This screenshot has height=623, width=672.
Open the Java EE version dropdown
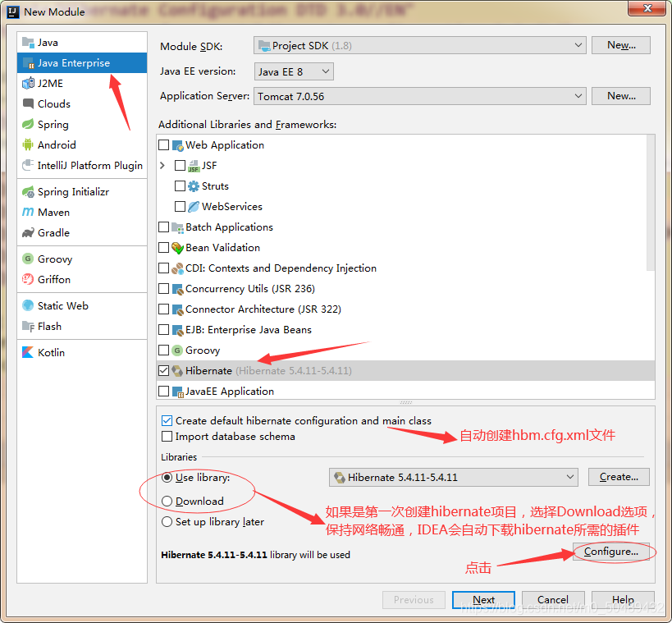click(x=294, y=71)
